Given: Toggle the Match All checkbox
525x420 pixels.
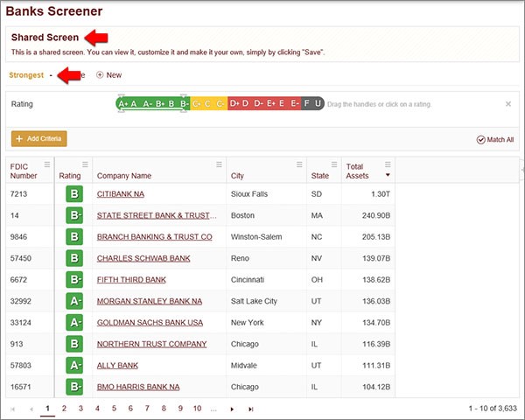Looking at the screenshot, I should 481,139.
